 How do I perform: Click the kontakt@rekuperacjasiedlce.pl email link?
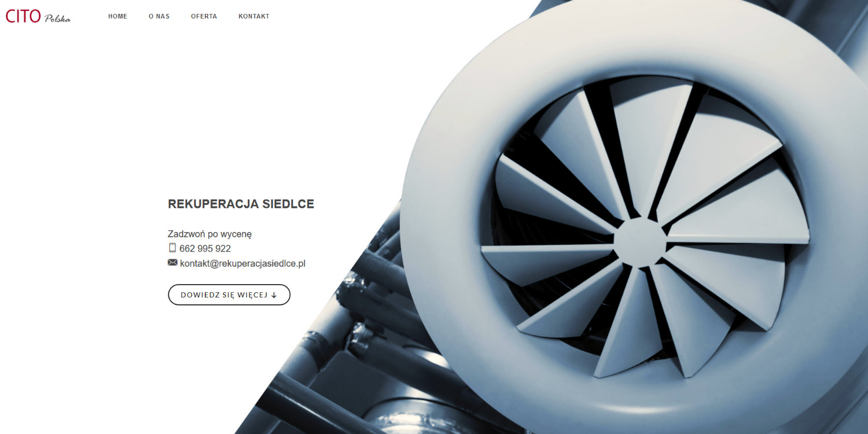(x=242, y=263)
